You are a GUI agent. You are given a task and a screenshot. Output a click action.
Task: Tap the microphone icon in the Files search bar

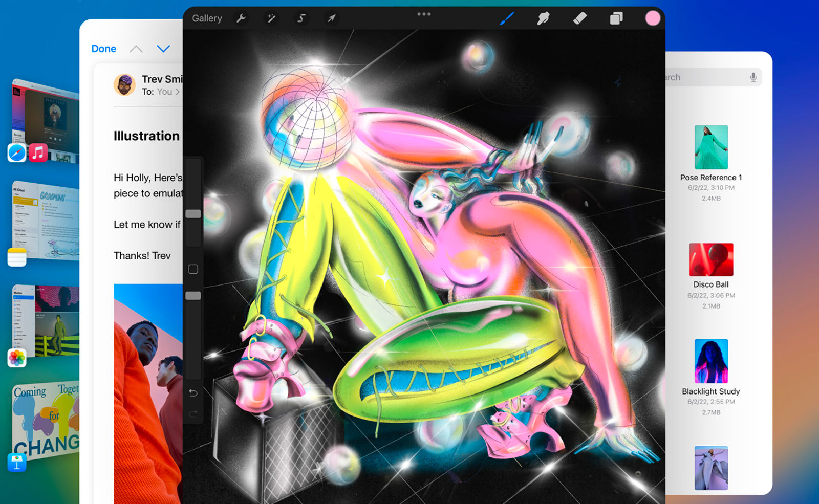click(752, 77)
